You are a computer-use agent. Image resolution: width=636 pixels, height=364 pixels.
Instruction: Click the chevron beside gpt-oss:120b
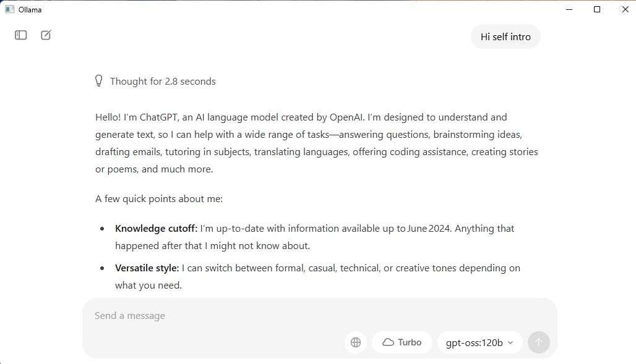point(510,343)
